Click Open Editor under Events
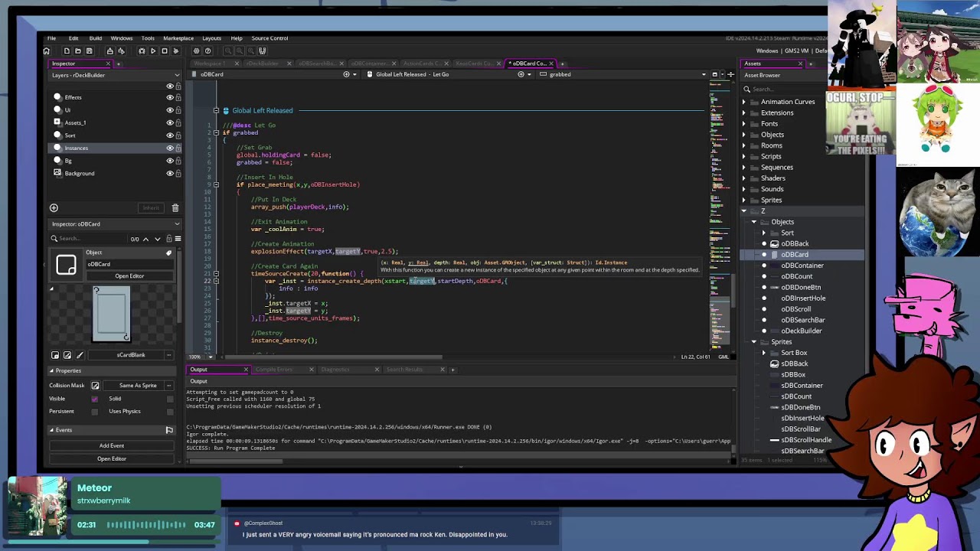Image resolution: width=980 pixels, height=551 pixels. pyautogui.click(x=112, y=458)
